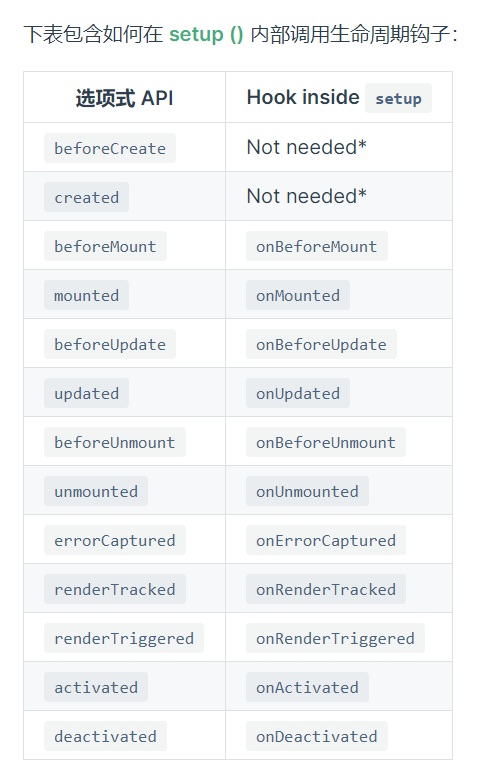Click the setup code tag in header
The image size is (486, 778).
[x=398, y=98]
